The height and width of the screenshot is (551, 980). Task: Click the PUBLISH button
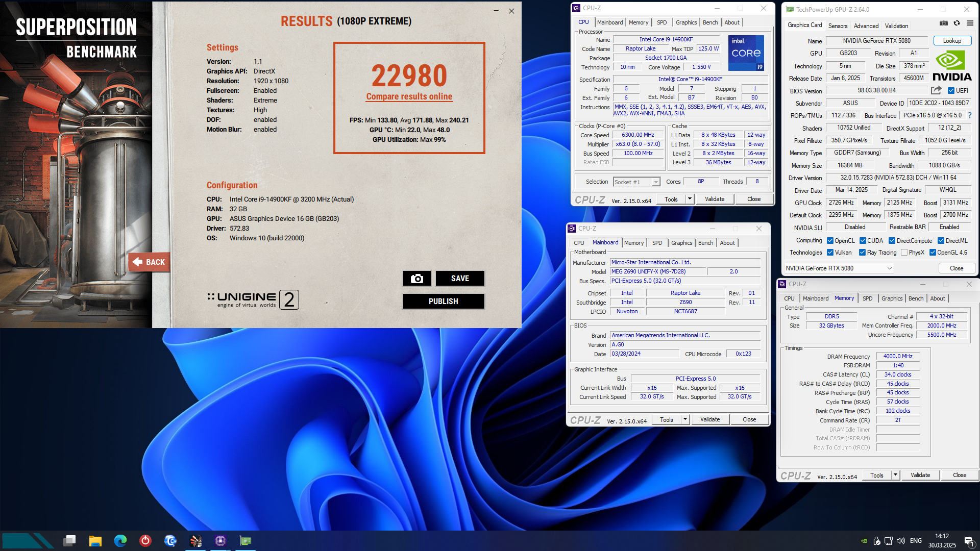(443, 302)
